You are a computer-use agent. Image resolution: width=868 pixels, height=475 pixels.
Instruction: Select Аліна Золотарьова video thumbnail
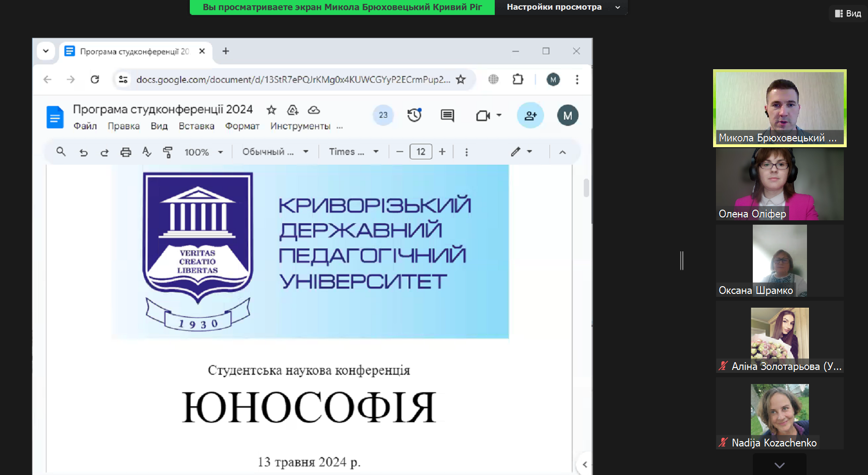[x=780, y=337]
